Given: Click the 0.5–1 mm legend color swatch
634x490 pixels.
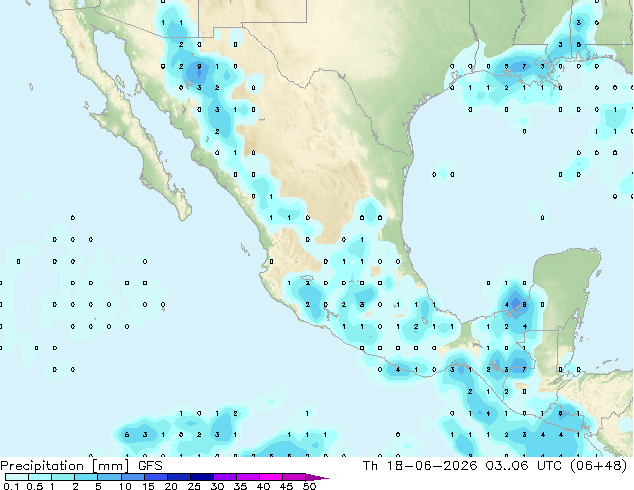Looking at the screenshot, I should (x=40, y=477).
